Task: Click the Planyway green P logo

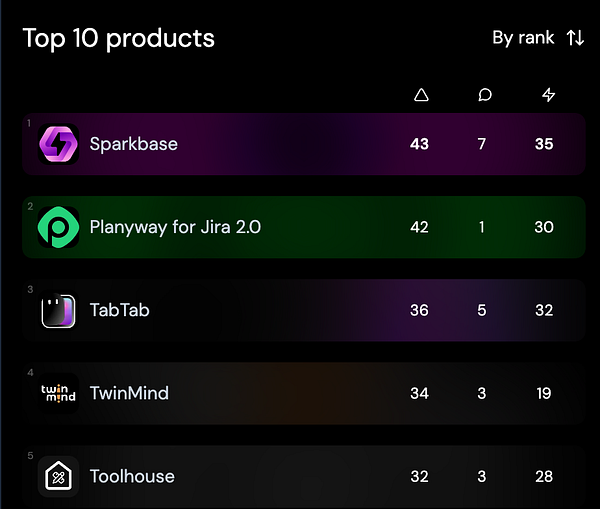Action: pyautogui.click(x=58, y=227)
